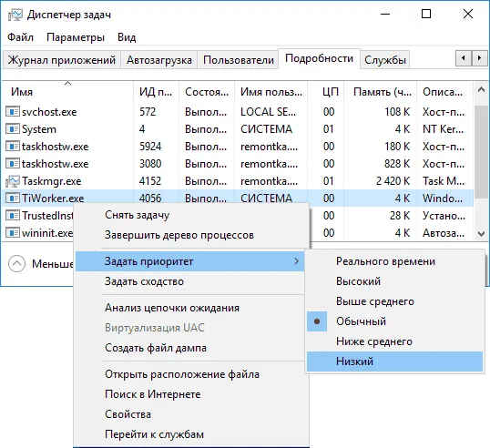Click user name LOCAL SE...
Viewport: 490px width, 448px height.
tap(268, 111)
